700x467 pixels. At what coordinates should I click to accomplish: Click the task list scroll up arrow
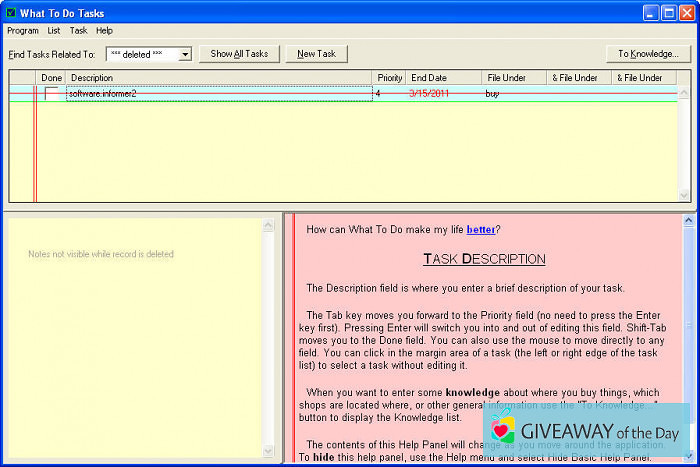[x=684, y=78]
